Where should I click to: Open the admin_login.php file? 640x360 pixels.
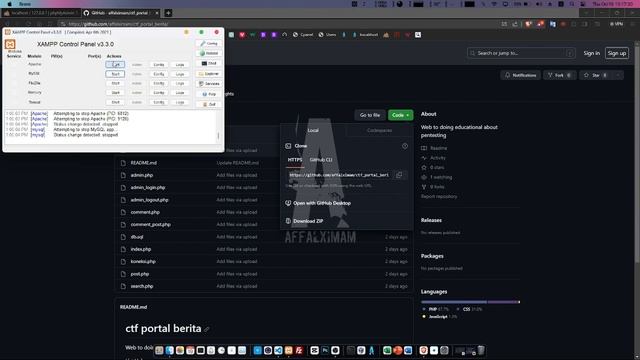(x=148, y=187)
